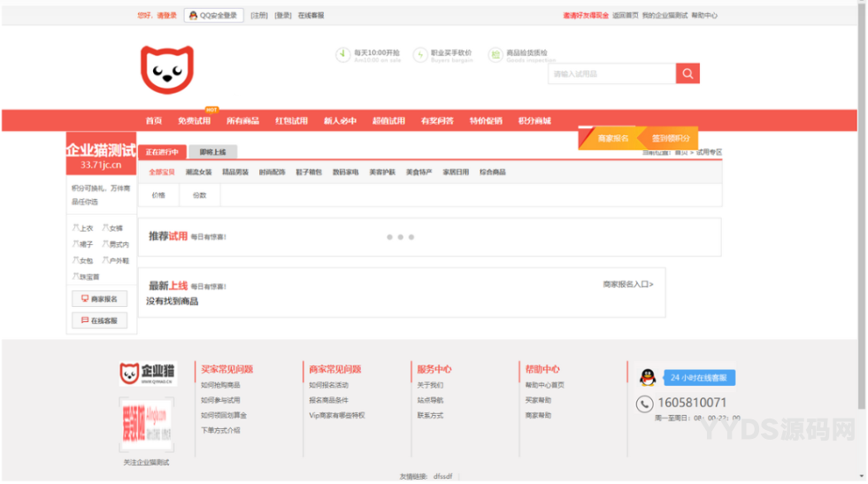
Task: Click the sidebar 商家报名 button
Action: coord(100,299)
